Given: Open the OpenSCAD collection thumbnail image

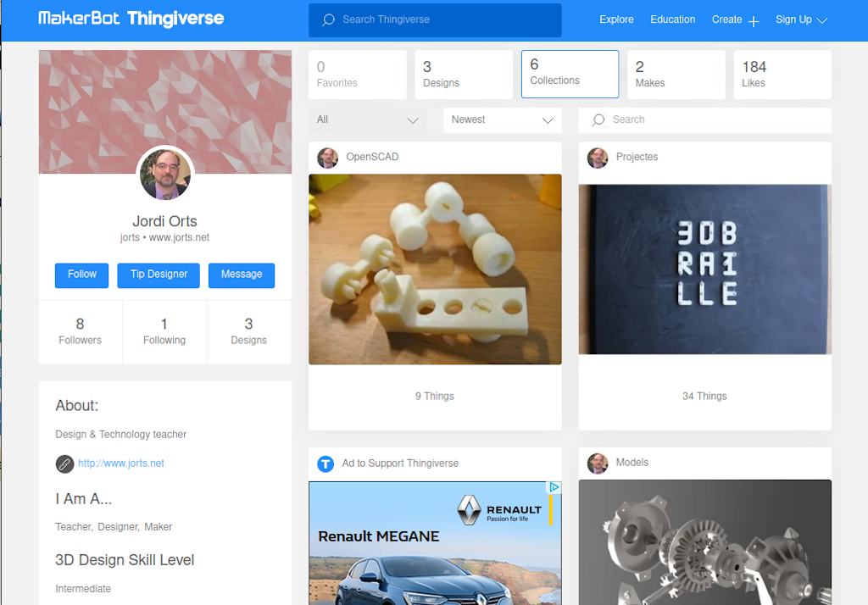Looking at the screenshot, I should point(435,269).
